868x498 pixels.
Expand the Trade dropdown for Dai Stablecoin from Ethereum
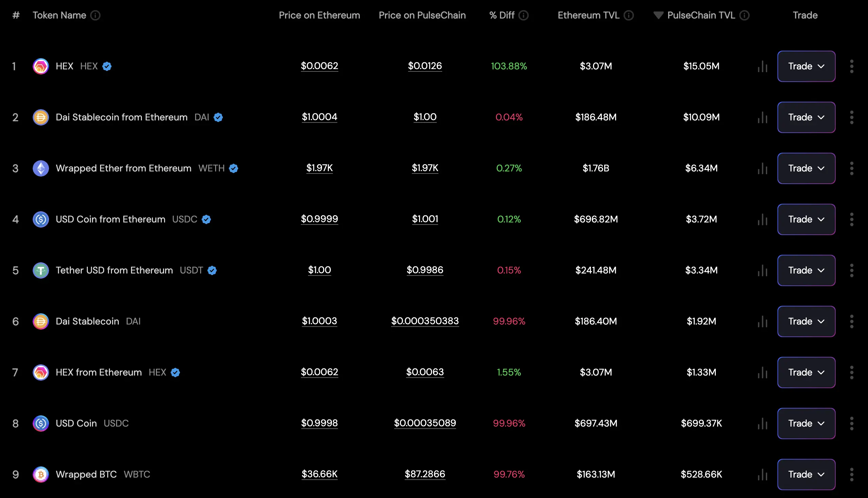(x=806, y=117)
